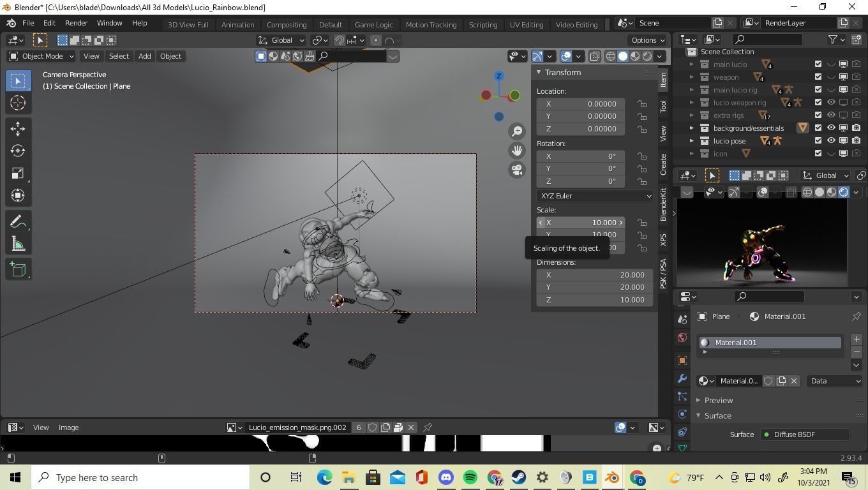
Task: Click the Surface shader Diffuse BSDF button
Action: point(804,434)
